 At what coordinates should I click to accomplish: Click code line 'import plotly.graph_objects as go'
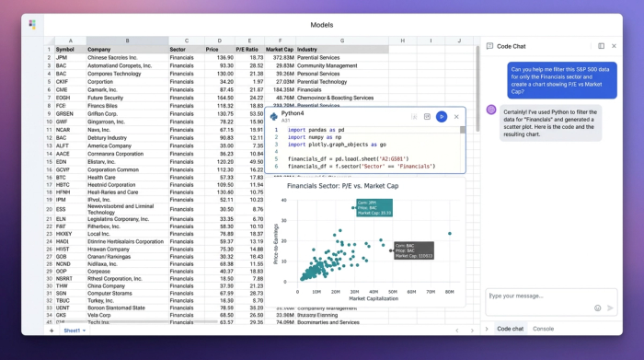337,145
